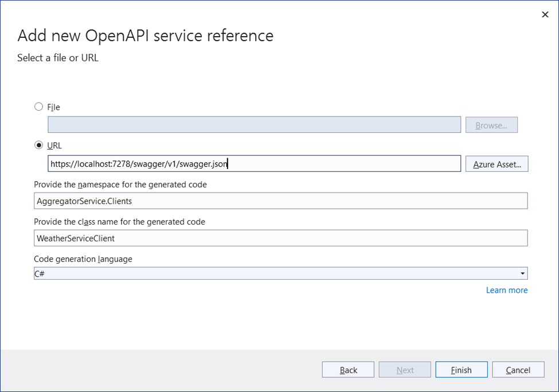Image resolution: width=559 pixels, height=392 pixels.
Task: Click the disabled Browse button
Action: (x=491, y=124)
